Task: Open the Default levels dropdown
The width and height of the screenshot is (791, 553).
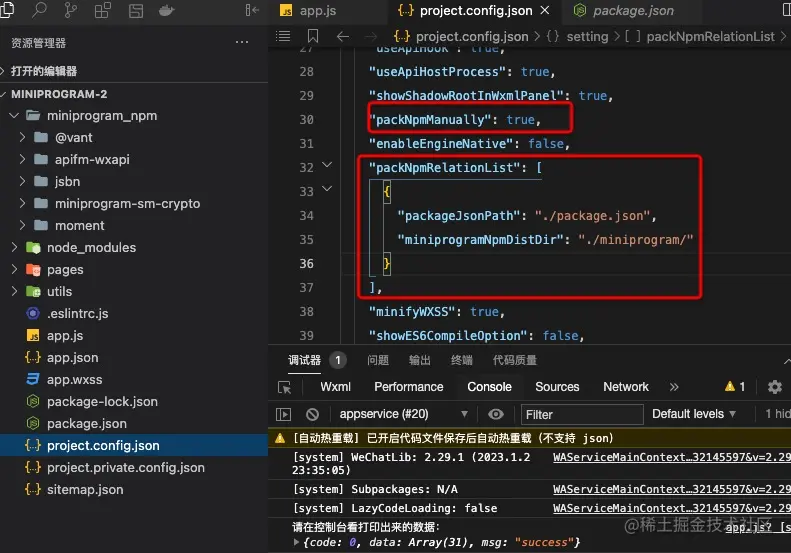Action: [x=694, y=414]
